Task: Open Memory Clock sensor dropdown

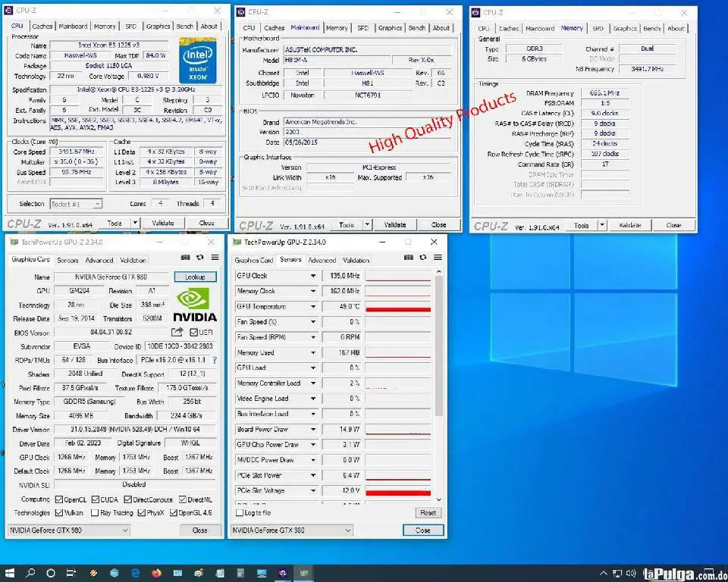Action: [313, 291]
